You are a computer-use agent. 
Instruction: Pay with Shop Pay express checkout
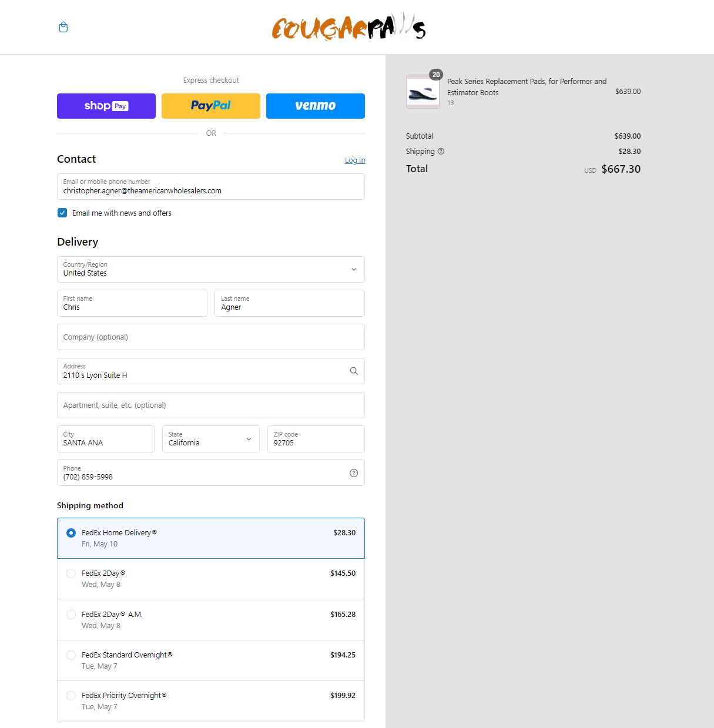click(106, 106)
